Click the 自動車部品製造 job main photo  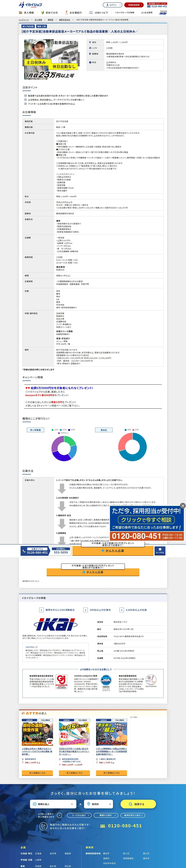point(51,59)
